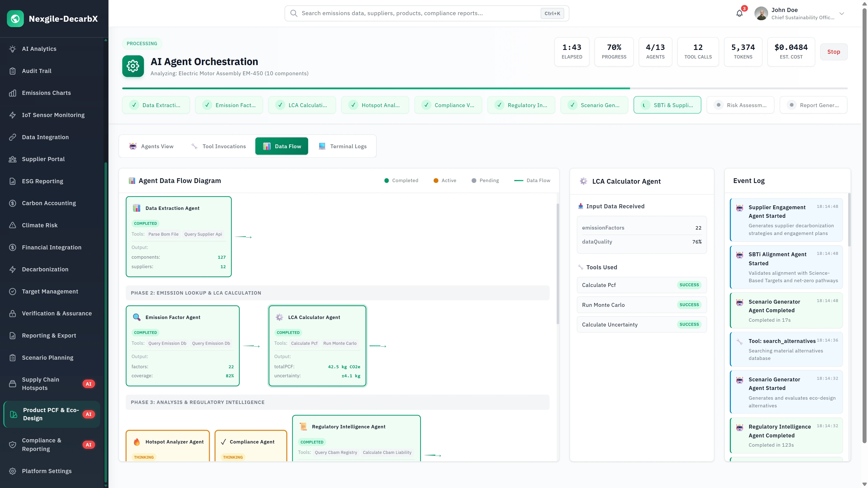Click the Climate Risk warning icon
Viewport: 868px width, 488px height.
[x=12, y=225]
